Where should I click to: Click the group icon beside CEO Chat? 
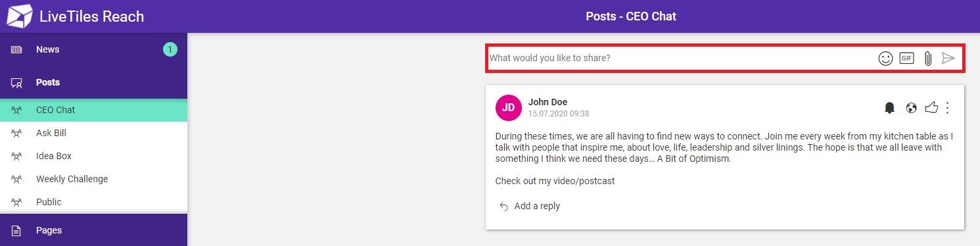click(17, 111)
